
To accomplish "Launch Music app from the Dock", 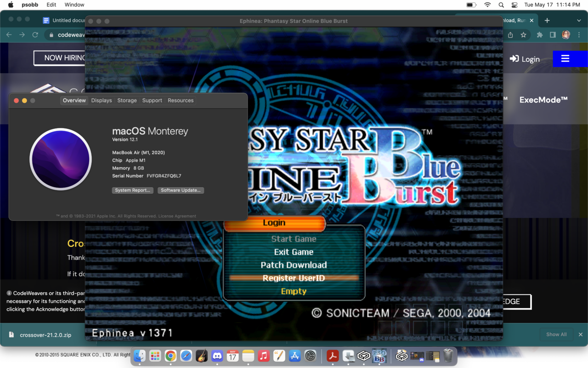I will tap(264, 356).
